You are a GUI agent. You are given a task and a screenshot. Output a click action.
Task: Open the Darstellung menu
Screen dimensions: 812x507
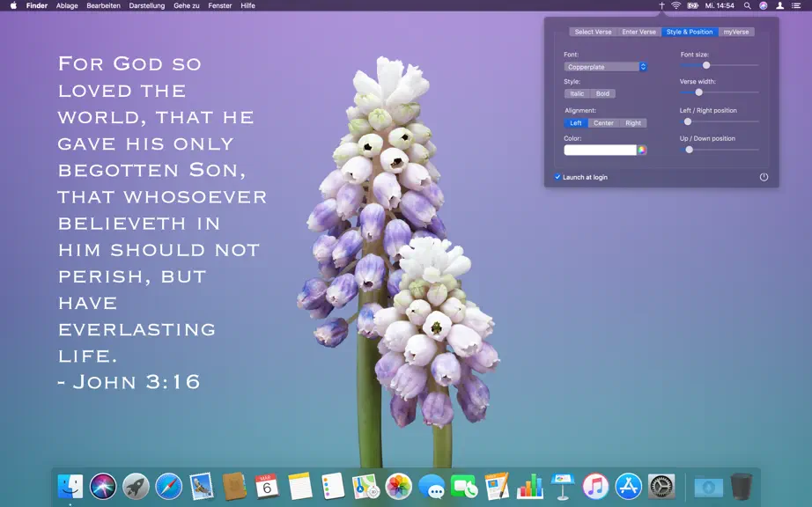[146, 5]
